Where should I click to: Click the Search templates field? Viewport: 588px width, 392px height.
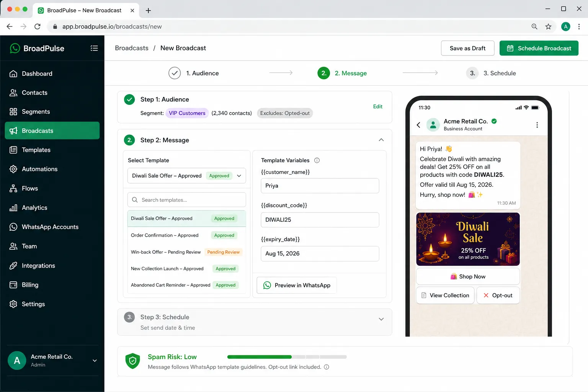pyautogui.click(x=187, y=200)
